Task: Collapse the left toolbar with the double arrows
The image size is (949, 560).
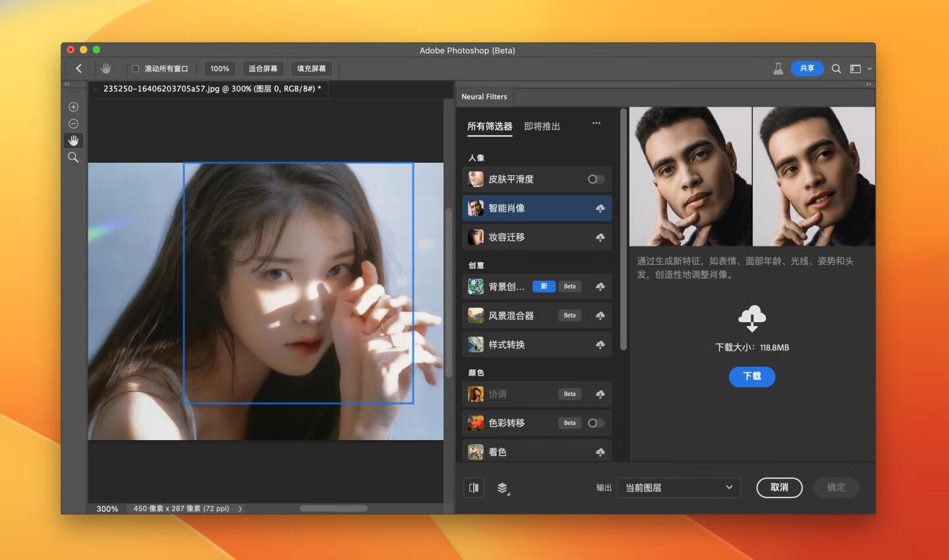Action: pos(67,84)
